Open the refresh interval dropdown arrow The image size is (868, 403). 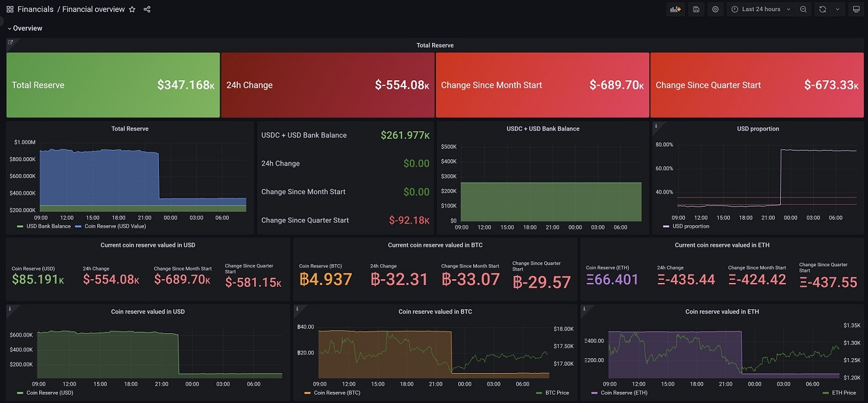coord(837,9)
